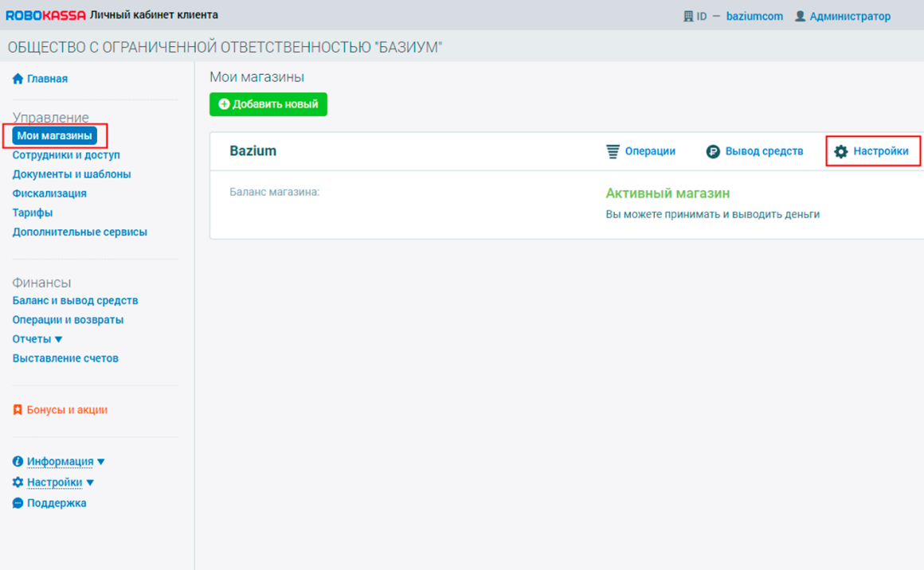Click the baziumcom ID link
This screenshot has height=570, width=924.
[754, 17]
